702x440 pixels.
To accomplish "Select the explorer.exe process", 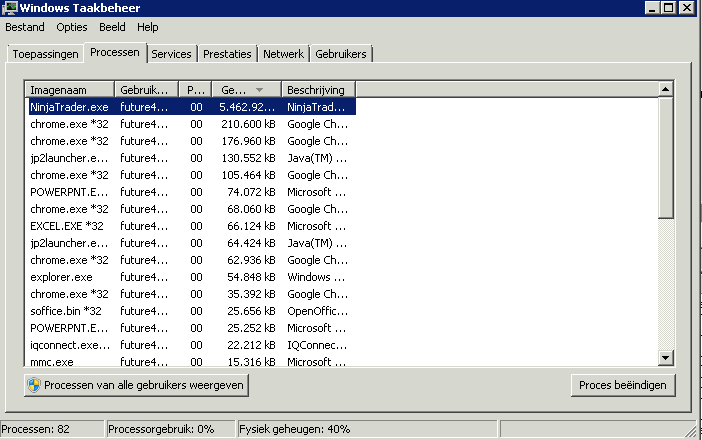I will (x=192, y=277).
